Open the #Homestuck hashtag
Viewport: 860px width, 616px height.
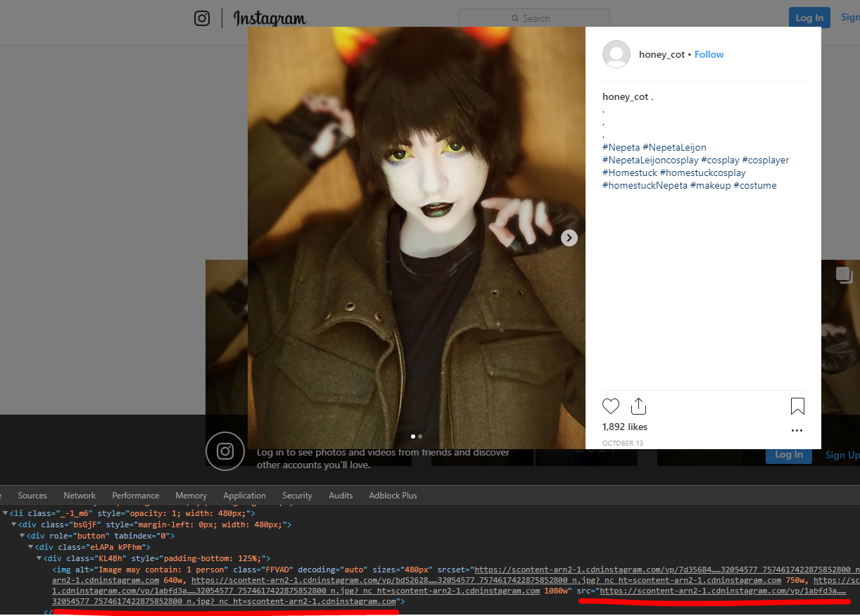[630, 172]
